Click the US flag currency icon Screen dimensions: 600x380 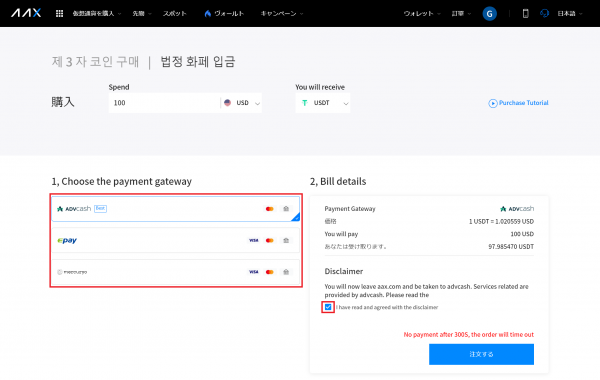click(227, 103)
